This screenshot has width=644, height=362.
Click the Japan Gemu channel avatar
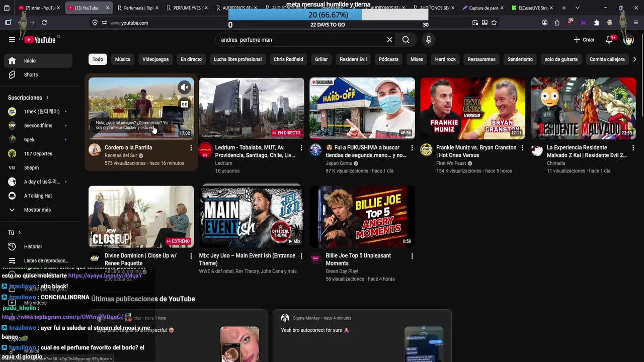tap(315, 150)
